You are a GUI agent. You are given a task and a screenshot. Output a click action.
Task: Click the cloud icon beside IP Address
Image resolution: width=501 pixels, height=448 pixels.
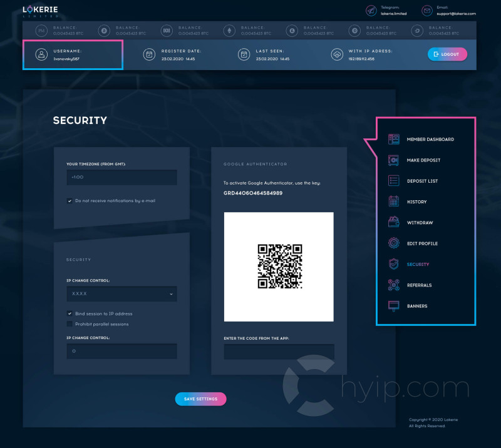point(337,54)
